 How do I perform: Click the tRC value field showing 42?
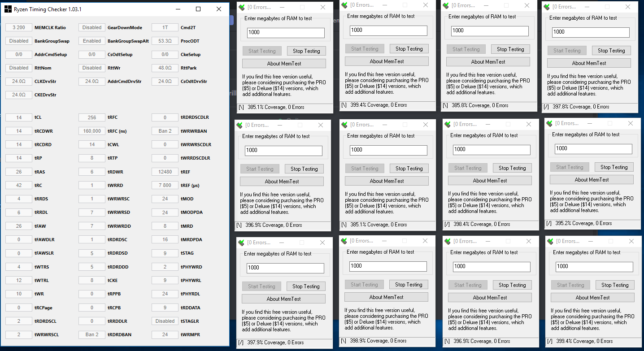[19, 185]
